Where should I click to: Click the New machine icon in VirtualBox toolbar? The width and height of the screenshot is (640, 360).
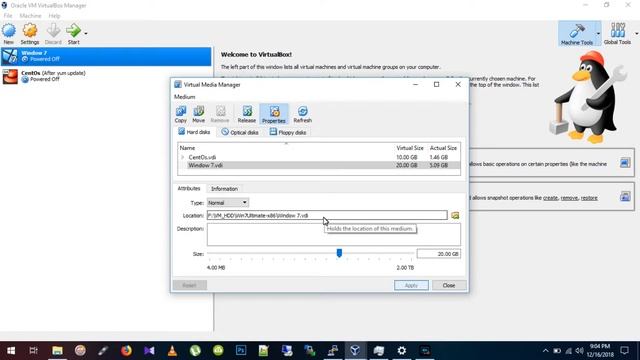click(9, 33)
